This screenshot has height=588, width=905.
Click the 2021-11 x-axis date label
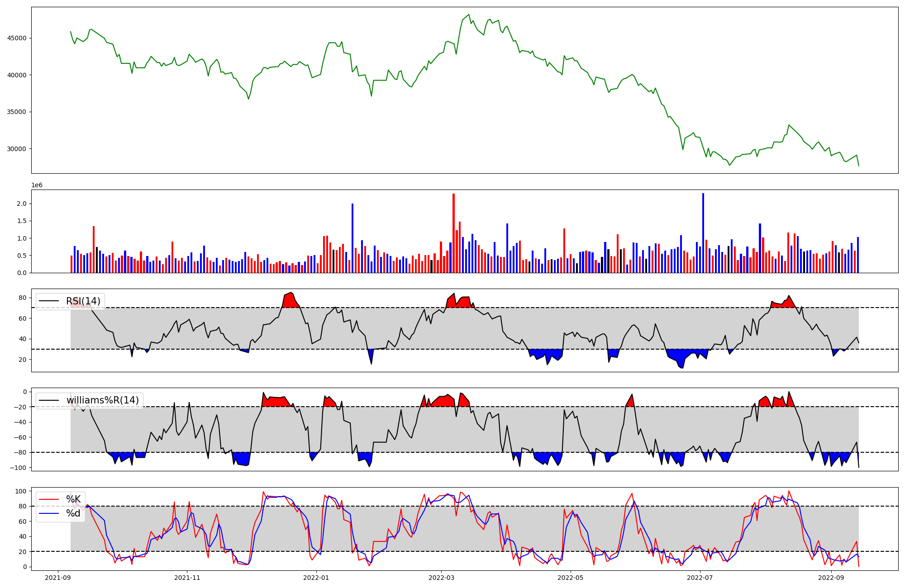(187, 578)
